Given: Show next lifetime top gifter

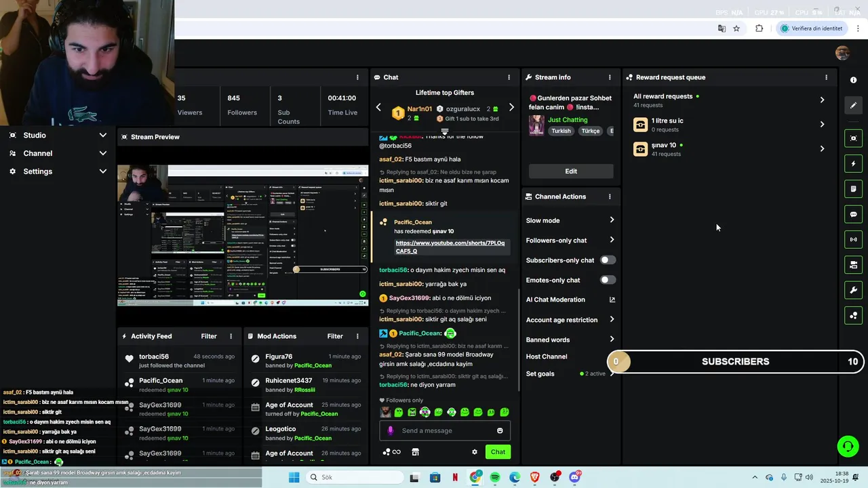Looking at the screenshot, I should click(x=511, y=108).
